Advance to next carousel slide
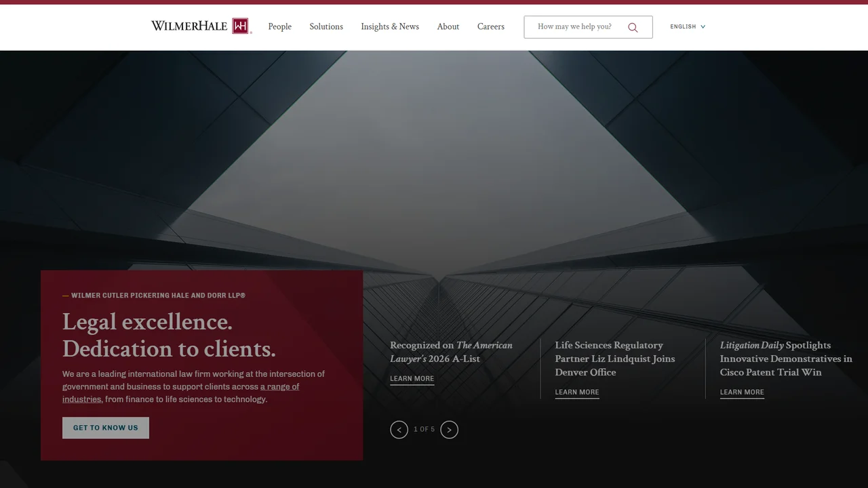This screenshot has width=868, height=488. 449,430
